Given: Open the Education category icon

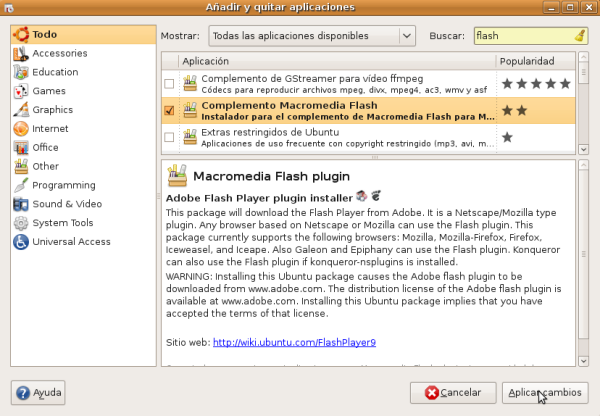Looking at the screenshot, I should pyautogui.click(x=20, y=72).
